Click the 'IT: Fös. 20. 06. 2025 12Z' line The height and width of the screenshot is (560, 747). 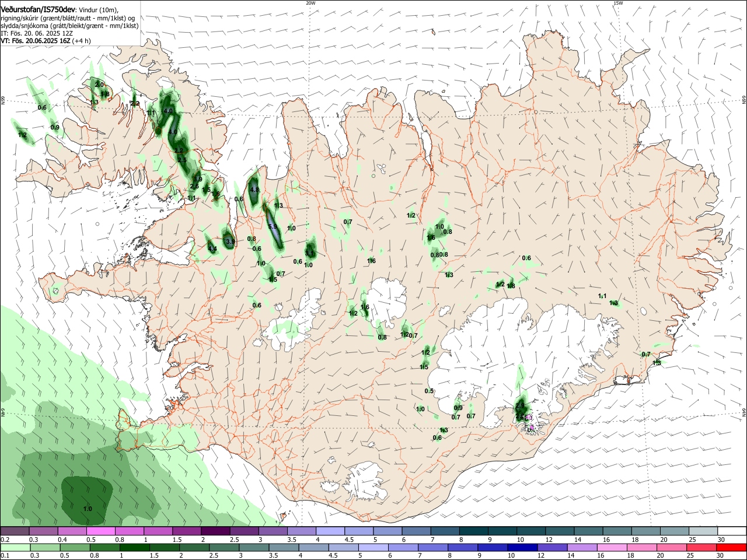(x=37, y=33)
